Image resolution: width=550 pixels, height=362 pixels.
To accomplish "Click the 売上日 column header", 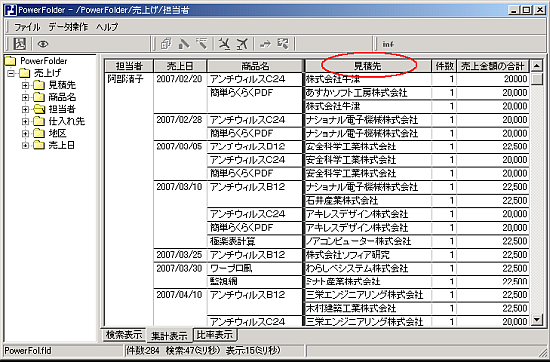I will point(180,66).
